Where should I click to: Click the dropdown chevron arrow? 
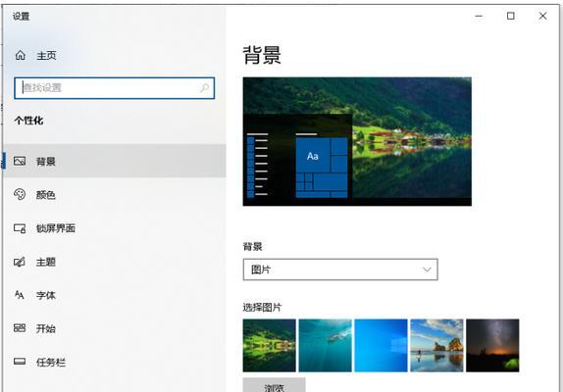[x=427, y=269]
